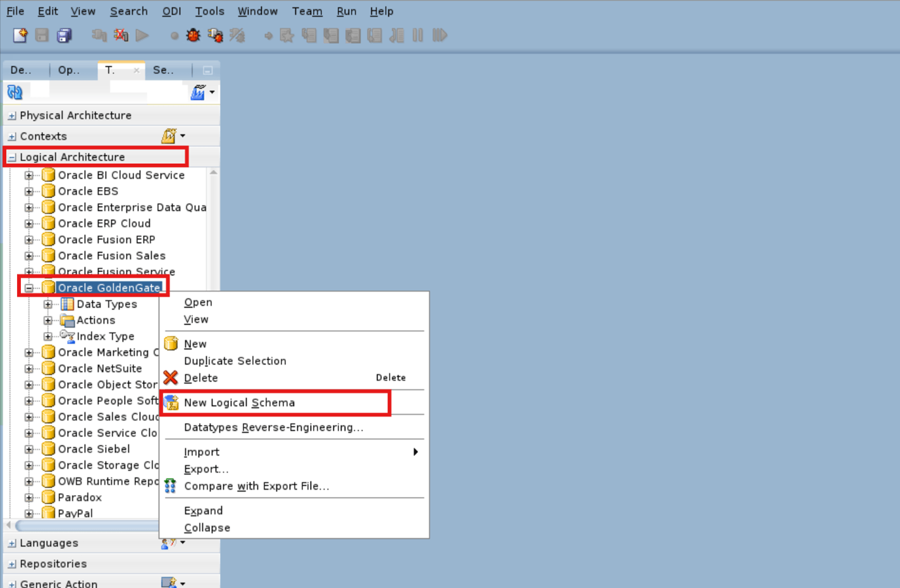This screenshot has height=588, width=900.
Task: Expand the Data Types node under Oracle GoldenGate
Action: click(49, 304)
